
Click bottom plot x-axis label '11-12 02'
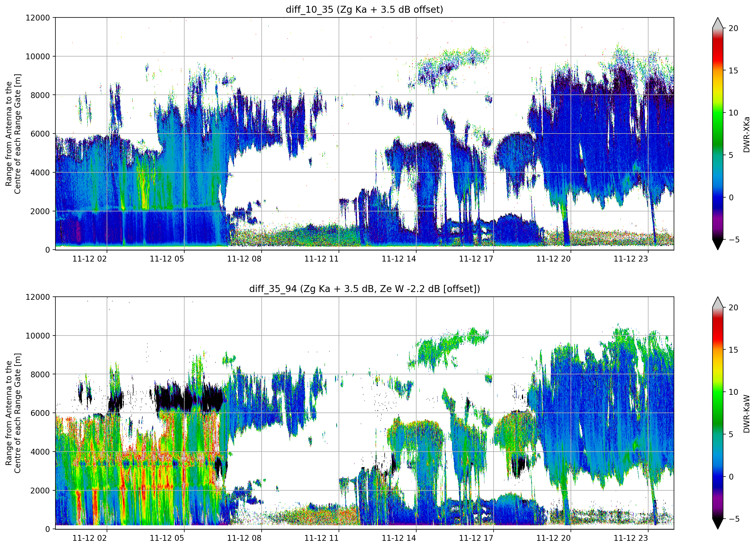[x=90, y=538]
